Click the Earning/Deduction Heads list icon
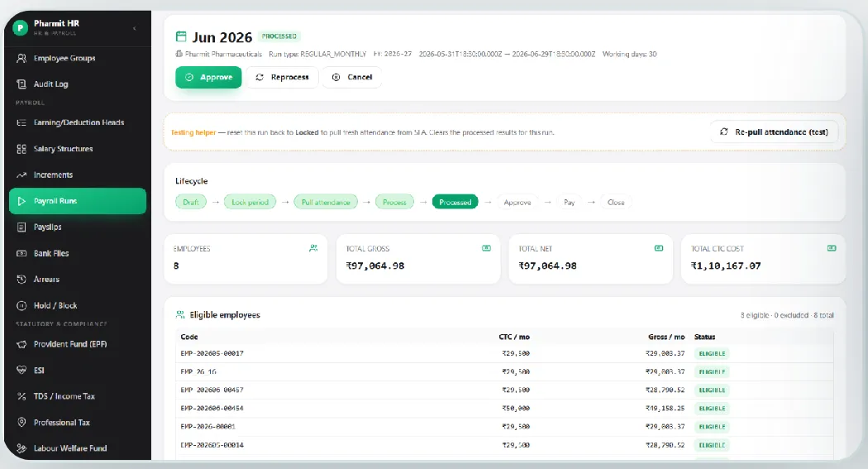Image resolution: width=868 pixels, height=469 pixels. coord(21,122)
